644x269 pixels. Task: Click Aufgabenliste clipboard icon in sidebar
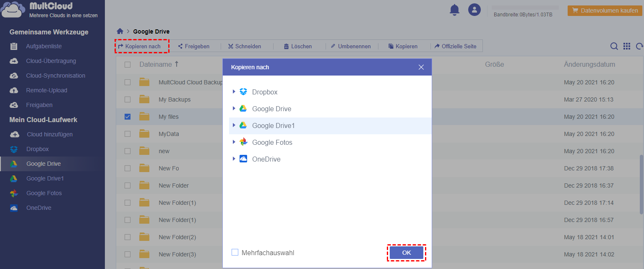click(x=14, y=46)
